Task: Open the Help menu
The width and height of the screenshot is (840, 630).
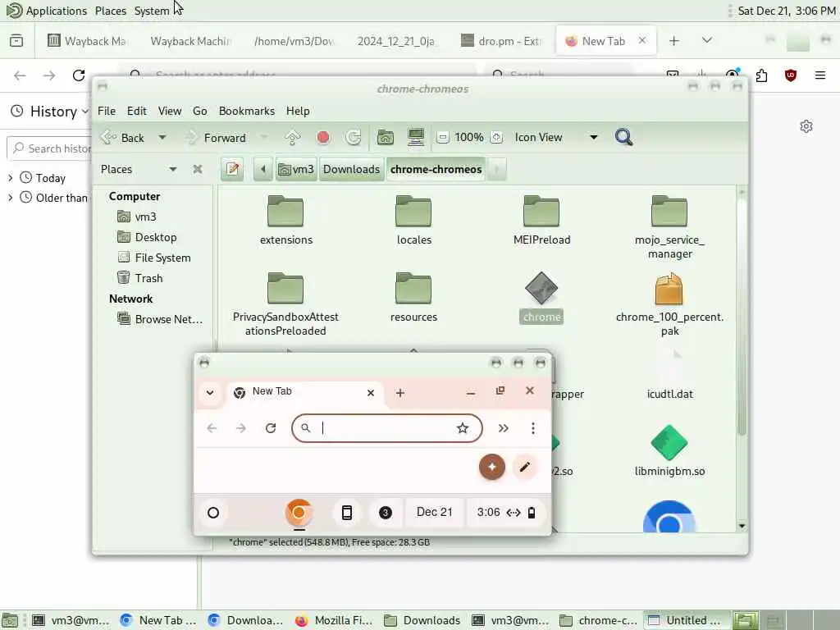Action: pyautogui.click(x=297, y=111)
